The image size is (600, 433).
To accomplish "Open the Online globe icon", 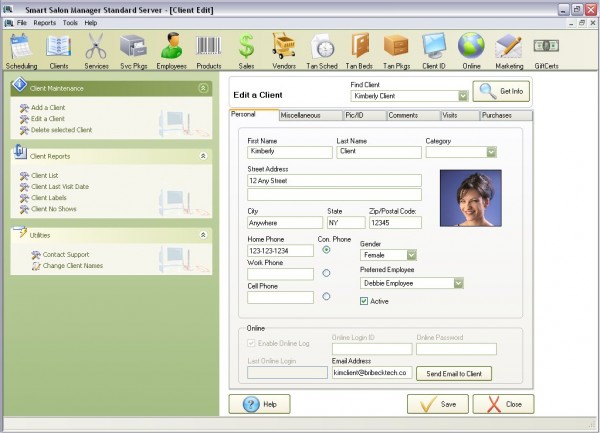I will (x=471, y=46).
